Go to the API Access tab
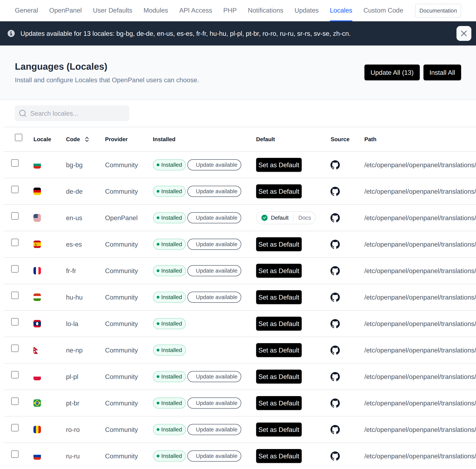476x469 pixels. [195, 10]
